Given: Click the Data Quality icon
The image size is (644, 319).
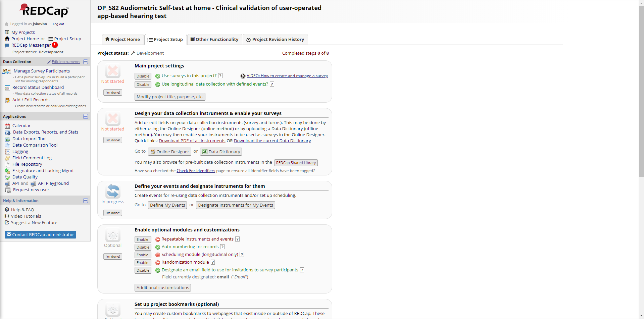Looking at the screenshot, I should (x=7, y=177).
